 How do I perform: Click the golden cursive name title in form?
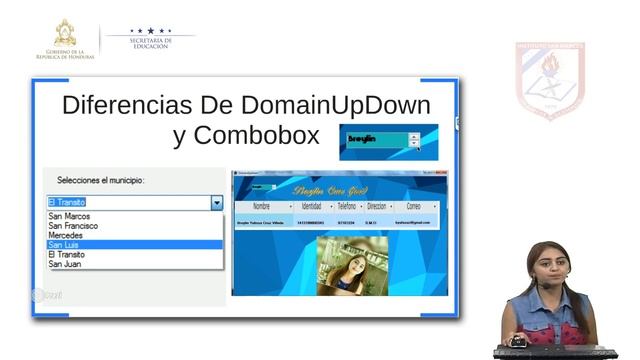330,191
